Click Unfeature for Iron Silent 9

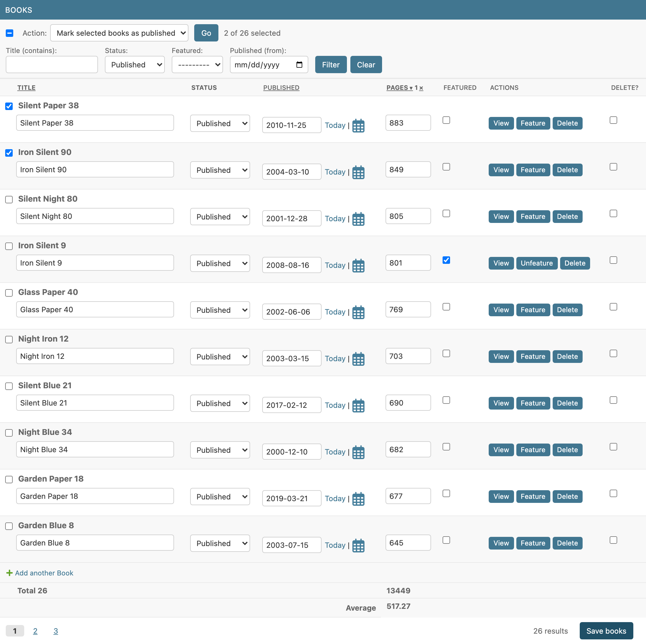[x=537, y=263]
